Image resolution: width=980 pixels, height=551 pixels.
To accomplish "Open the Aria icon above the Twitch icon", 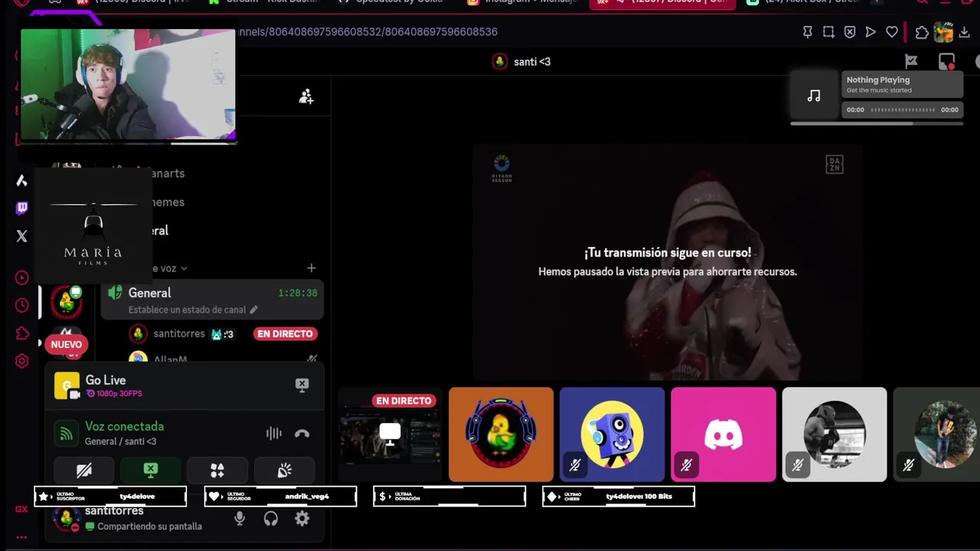I will [x=21, y=181].
